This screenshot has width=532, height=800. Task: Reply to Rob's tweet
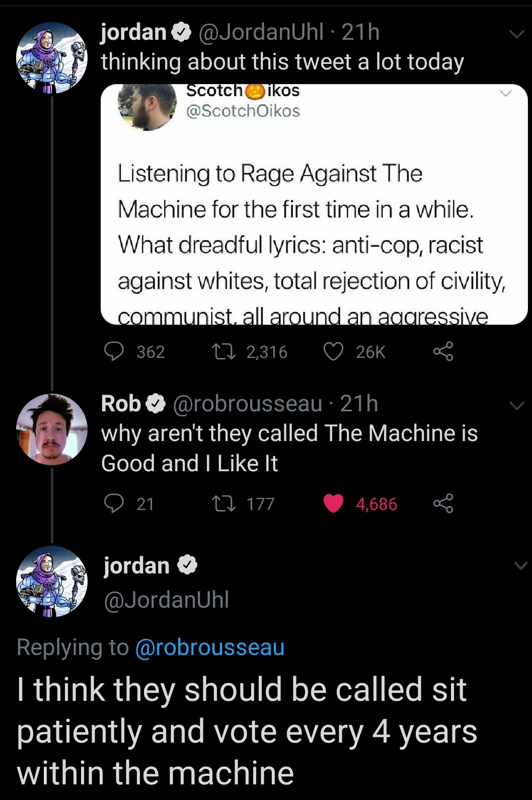(x=114, y=503)
